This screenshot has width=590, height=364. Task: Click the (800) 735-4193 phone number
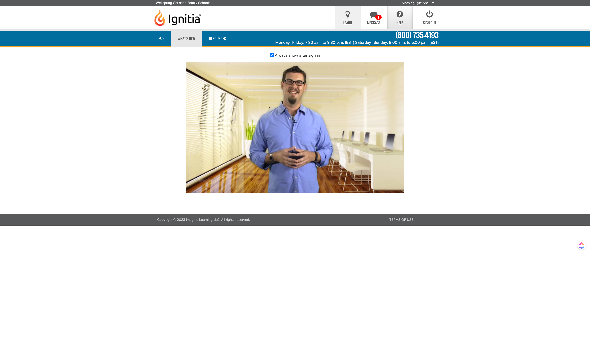417,35
